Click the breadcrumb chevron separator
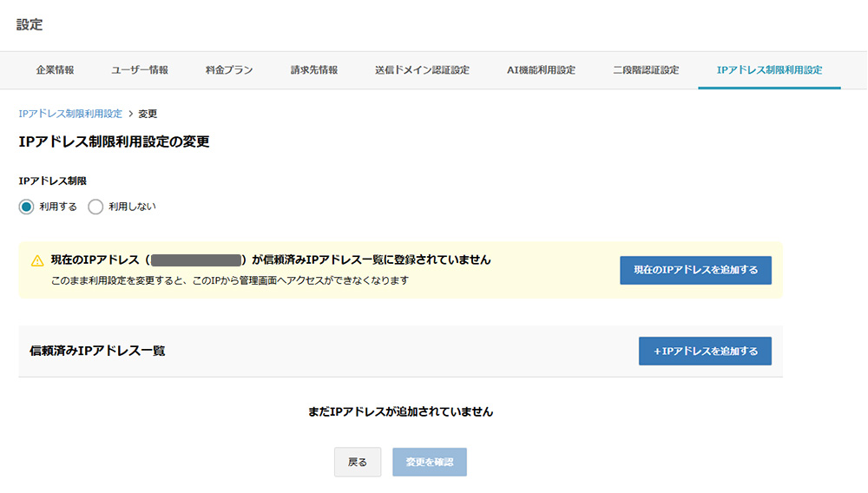 pyautogui.click(x=131, y=114)
